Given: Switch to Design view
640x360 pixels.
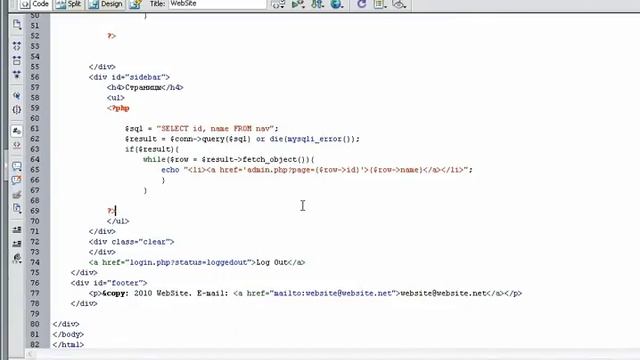Looking at the screenshot, I should pos(105,4).
